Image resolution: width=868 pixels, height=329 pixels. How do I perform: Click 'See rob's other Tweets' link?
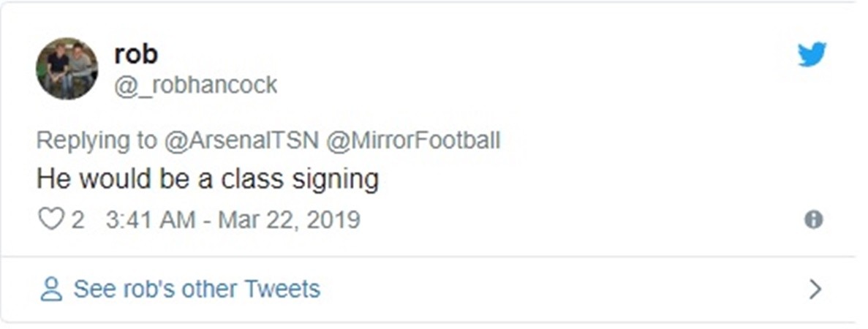point(197,289)
